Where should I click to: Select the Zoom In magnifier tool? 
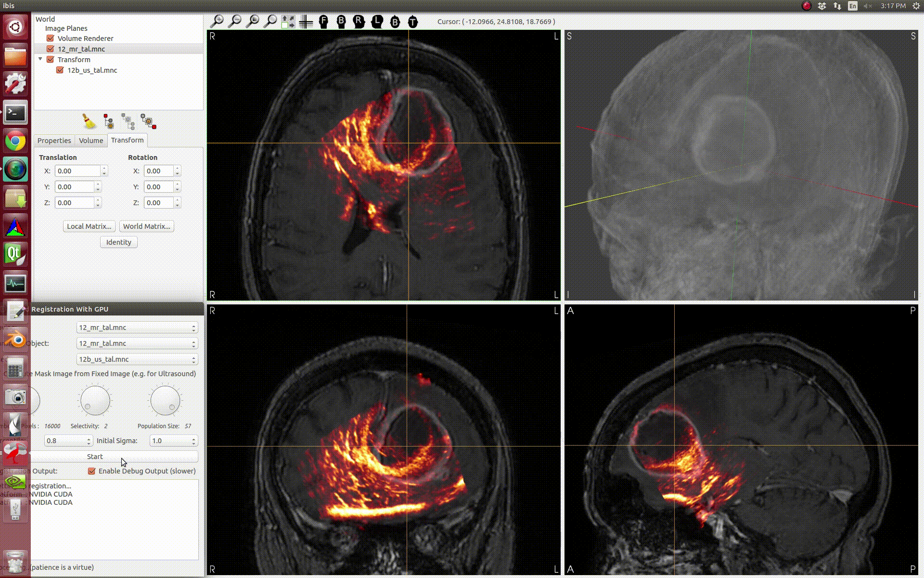pyautogui.click(x=218, y=22)
